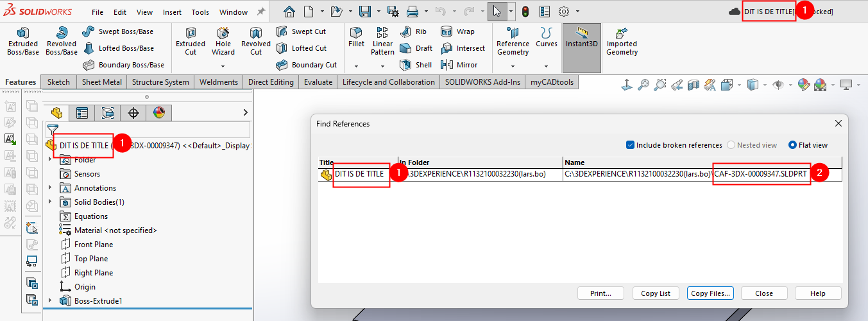
Task: Activate the Extruded Cut tool
Action: [x=191, y=40]
